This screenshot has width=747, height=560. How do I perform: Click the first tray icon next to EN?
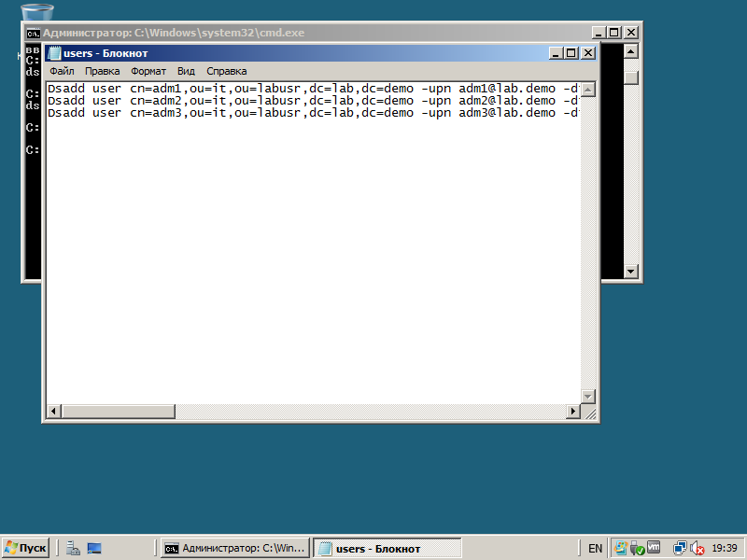point(621,548)
